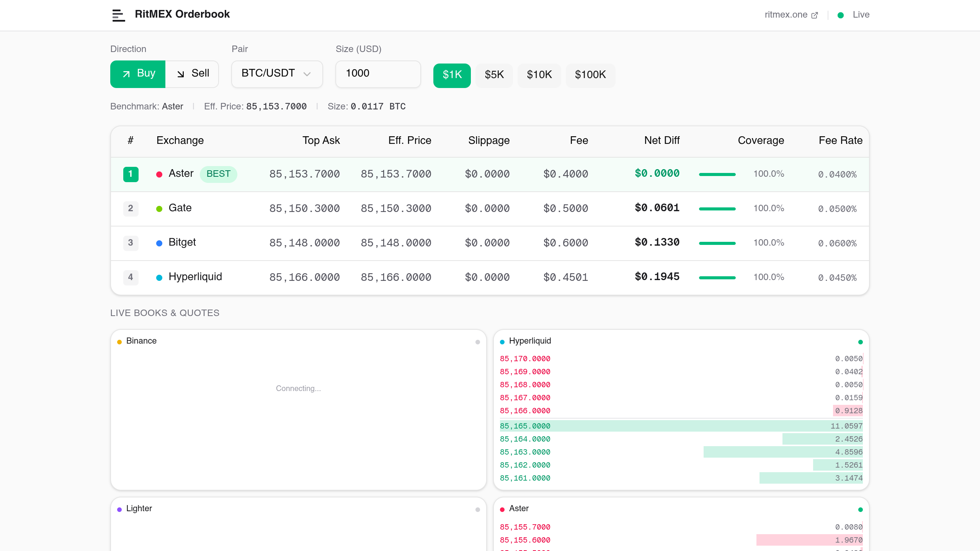Click bid level 85,165.0000
Screen dimensions: 980x551
(525, 426)
